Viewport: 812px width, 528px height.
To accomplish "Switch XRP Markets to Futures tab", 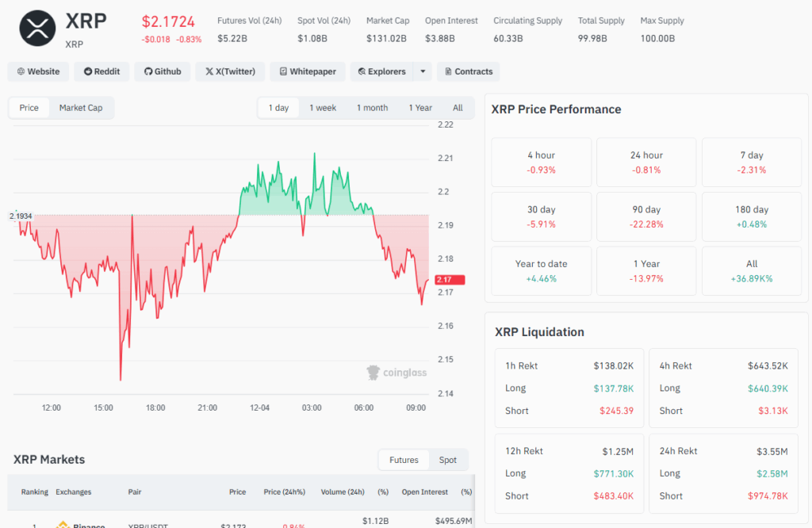I will [404, 460].
